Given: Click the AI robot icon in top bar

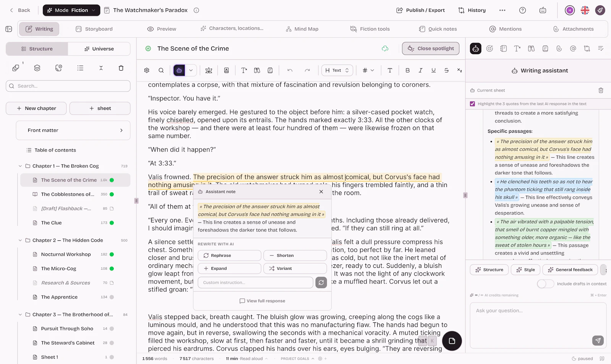Looking at the screenshot, I should pyautogui.click(x=543, y=10).
